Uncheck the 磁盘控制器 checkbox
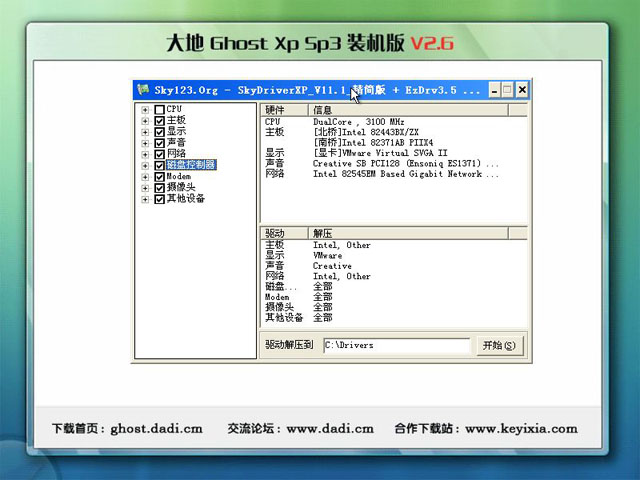This screenshot has height=480, width=640. pyautogui.click(x=160, y=165)
